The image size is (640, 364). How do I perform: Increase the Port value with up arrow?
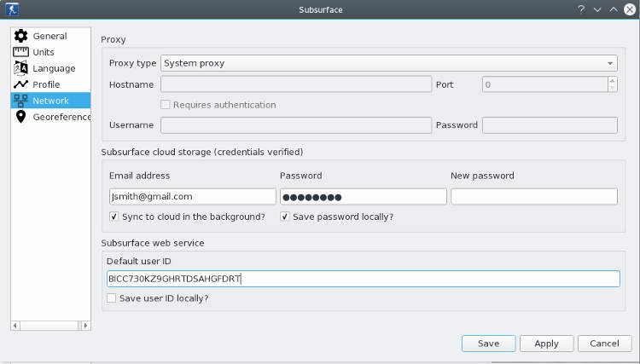(612, 81)
